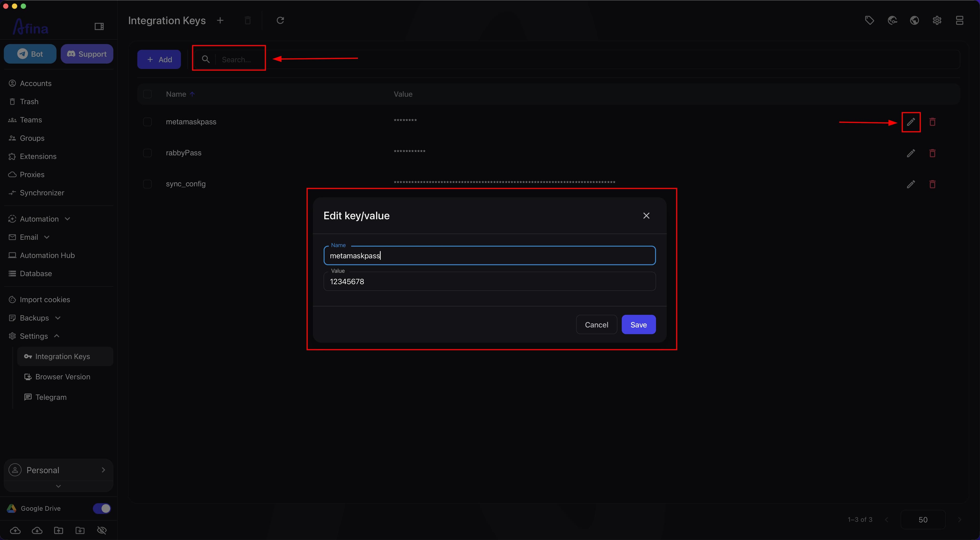This screenshot has height=540, width=980.
Task: Save the key/value changes
Action: click(x=638, y=325)
